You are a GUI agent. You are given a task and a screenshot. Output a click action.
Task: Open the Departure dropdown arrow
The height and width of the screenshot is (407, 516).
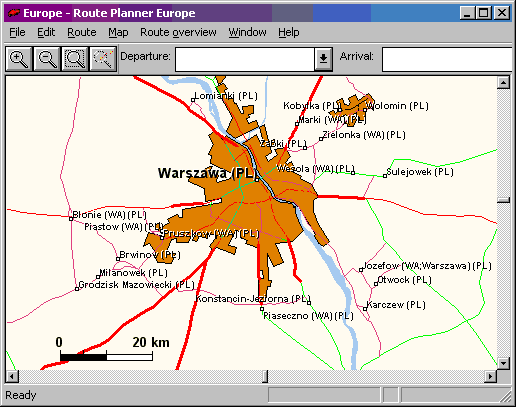tap(323, 59)
